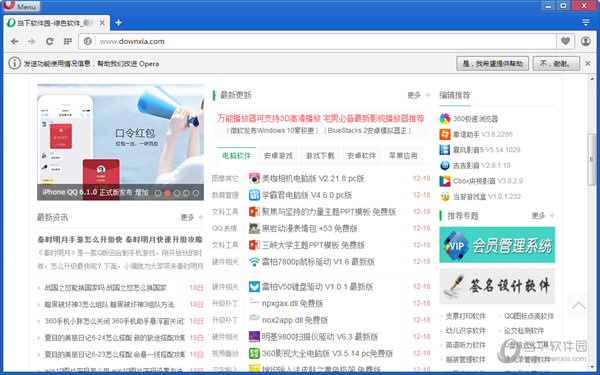Open 美咖相机电脑版 V2.21.8 pc版 link

pyautogui.click(x=313, y=178)
